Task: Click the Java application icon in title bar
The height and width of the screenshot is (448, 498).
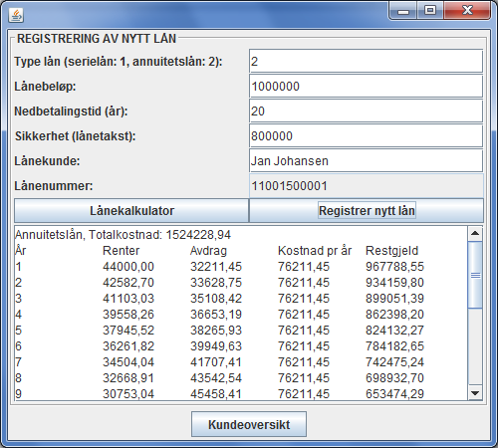Action: (16, 15)
